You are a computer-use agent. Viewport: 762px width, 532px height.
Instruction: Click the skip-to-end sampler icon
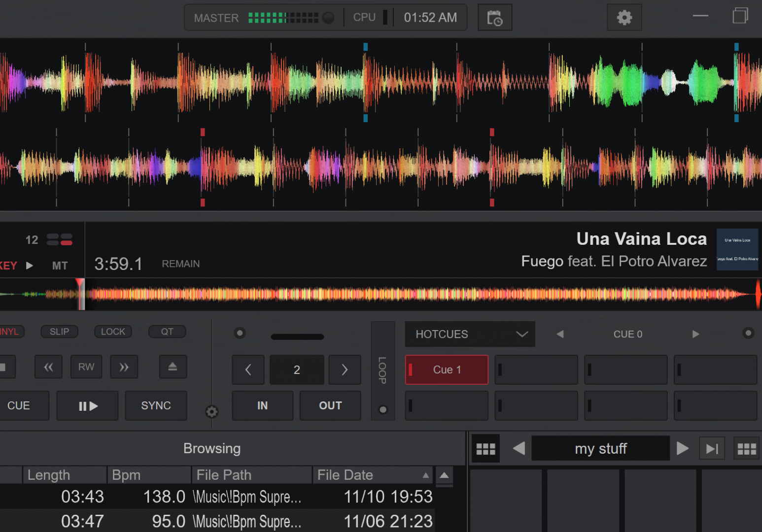[x=712, y=449]
